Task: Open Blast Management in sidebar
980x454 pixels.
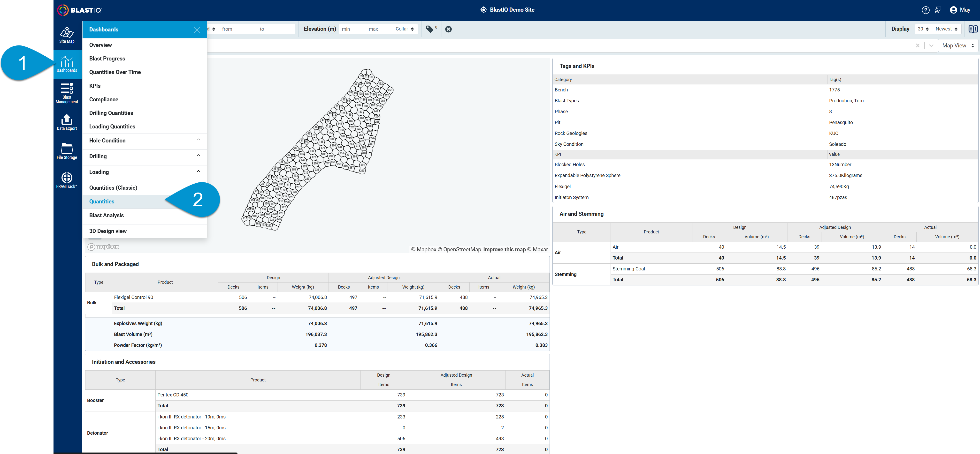Action: (67, 93)
